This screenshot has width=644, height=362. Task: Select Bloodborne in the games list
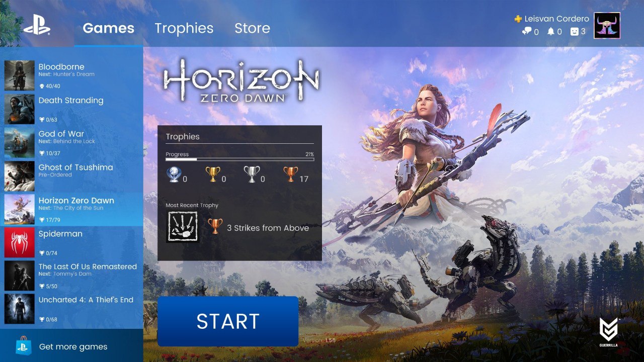pos(71,75)
